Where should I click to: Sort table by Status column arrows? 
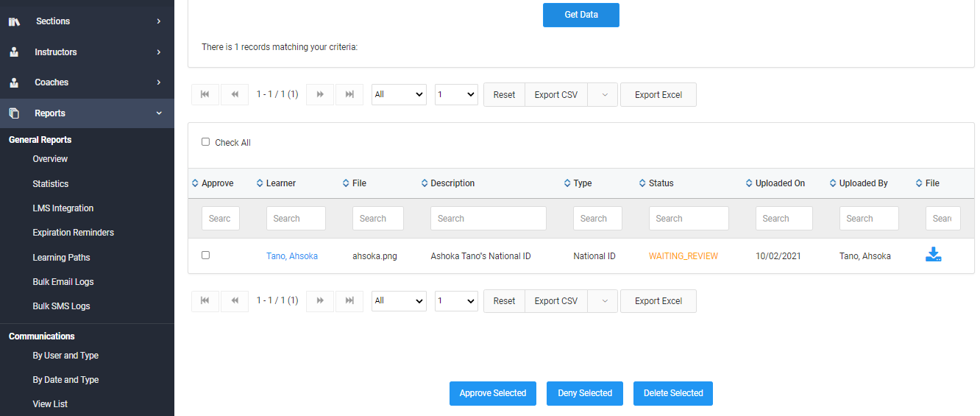(x=642, y=183)
